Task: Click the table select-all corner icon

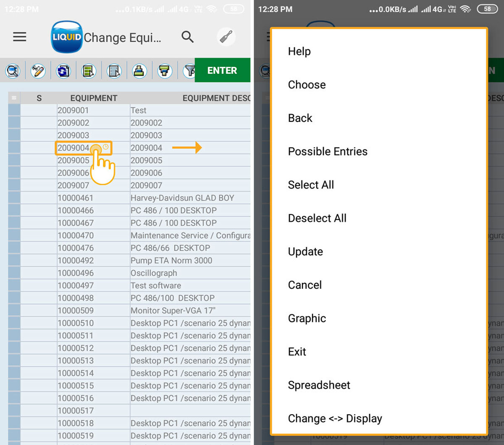Action: 14,98
